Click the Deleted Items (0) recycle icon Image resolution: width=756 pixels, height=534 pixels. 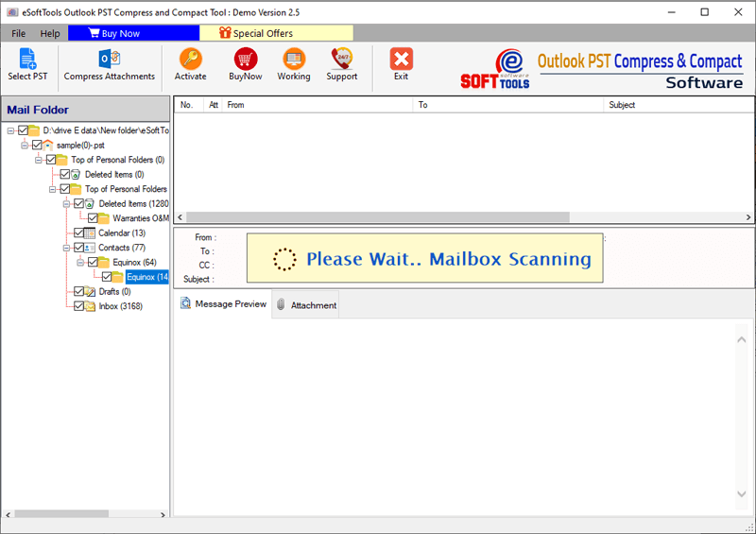(76, 175)
